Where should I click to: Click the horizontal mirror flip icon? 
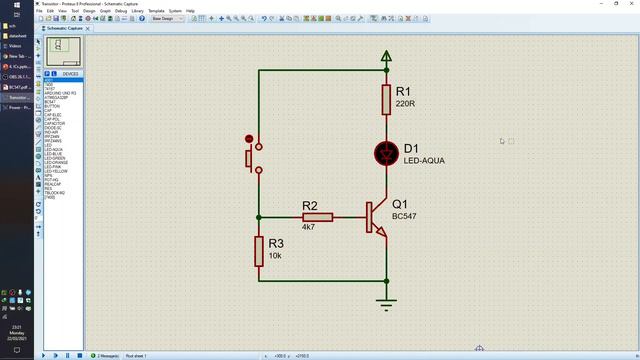click(x=38, y=227)
